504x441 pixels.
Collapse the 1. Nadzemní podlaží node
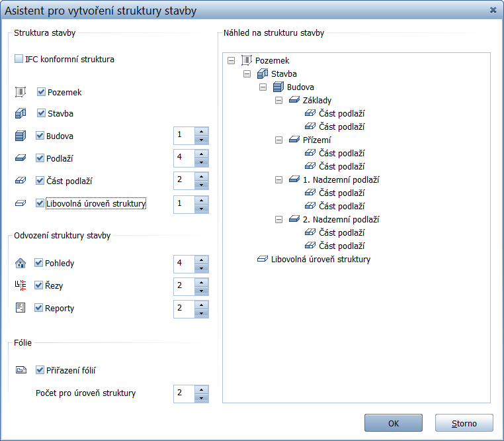[278, 179]
